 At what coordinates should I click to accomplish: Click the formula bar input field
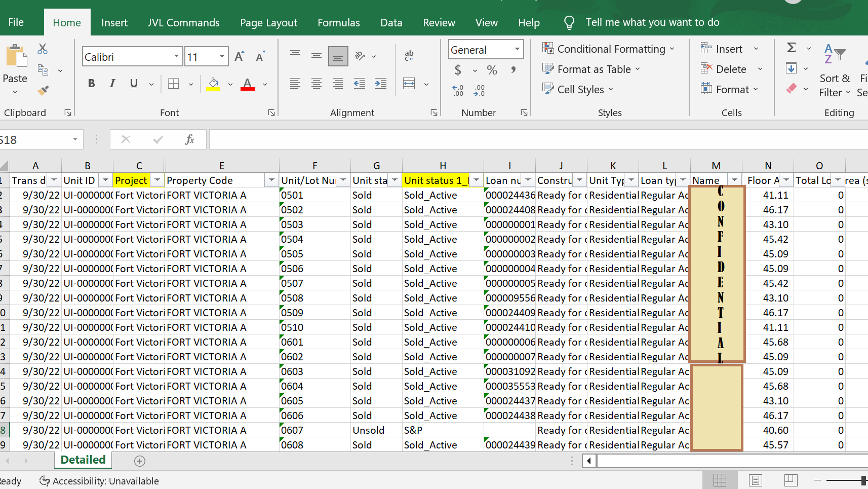coord(538,139)
